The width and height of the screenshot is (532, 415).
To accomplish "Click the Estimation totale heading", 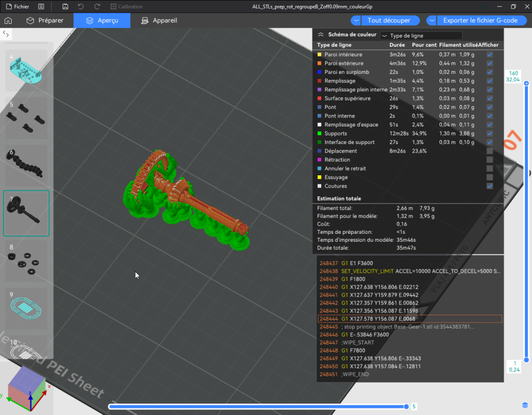I will pyautogui.click(x=339, y=199).
